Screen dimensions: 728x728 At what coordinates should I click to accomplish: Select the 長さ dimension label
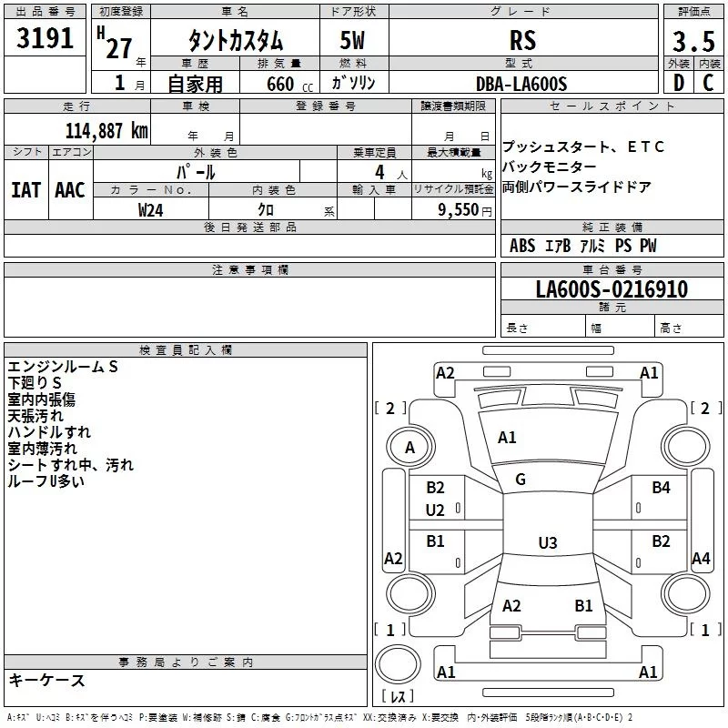click(x=517, y=329)
